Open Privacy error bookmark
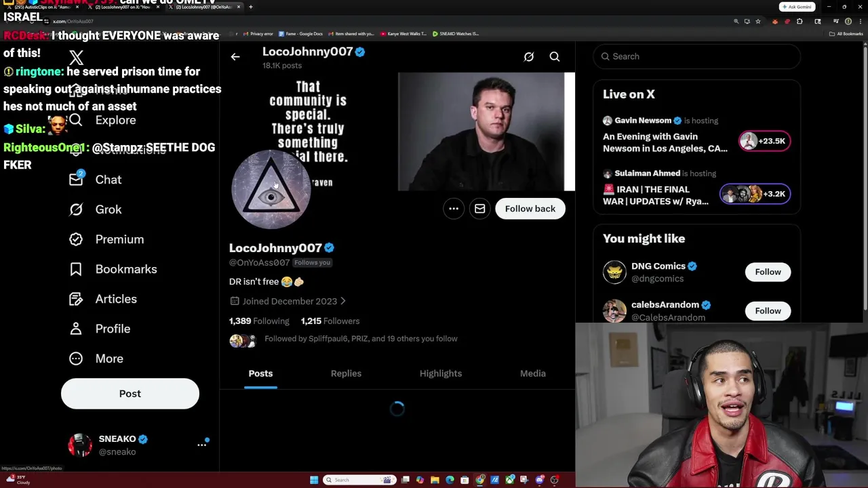The width and height of the screenshot is (868, 488). (x=257, y=34)
